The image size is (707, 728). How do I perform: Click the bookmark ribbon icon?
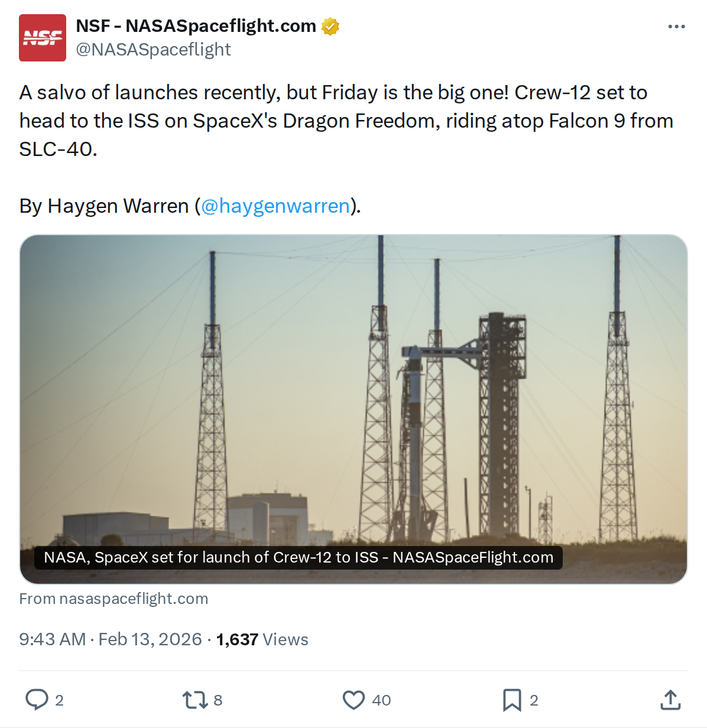pos(512,700)
